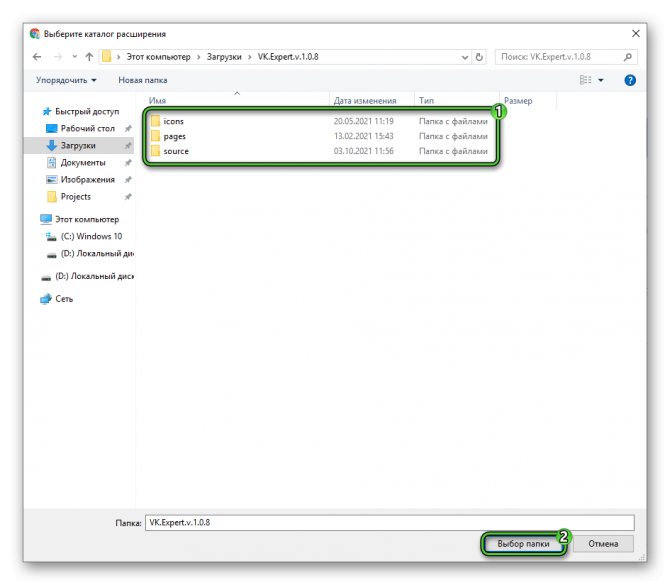Click date '20.05.2021 11:19'
This screenshot has height=585, width=670.
tap(364, 121)
